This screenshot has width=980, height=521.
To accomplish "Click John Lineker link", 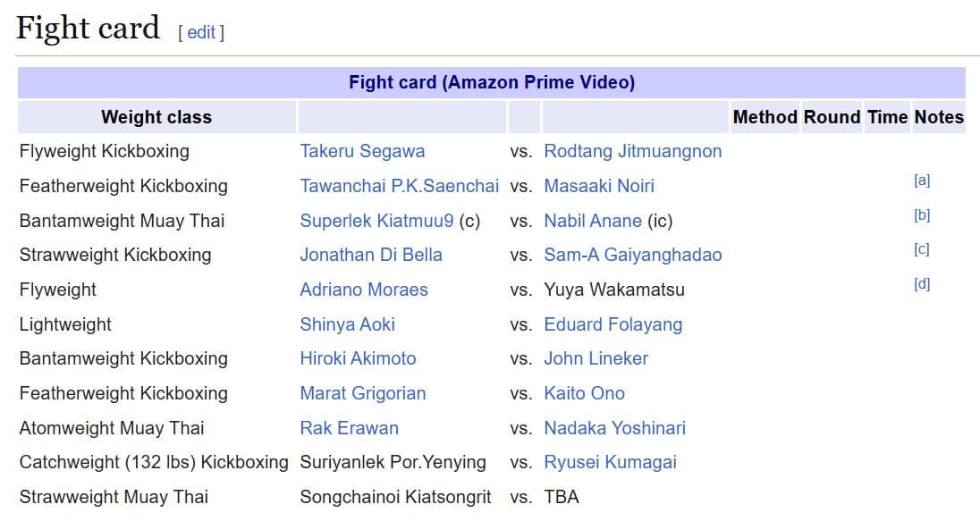I will [x=596, y=358].
